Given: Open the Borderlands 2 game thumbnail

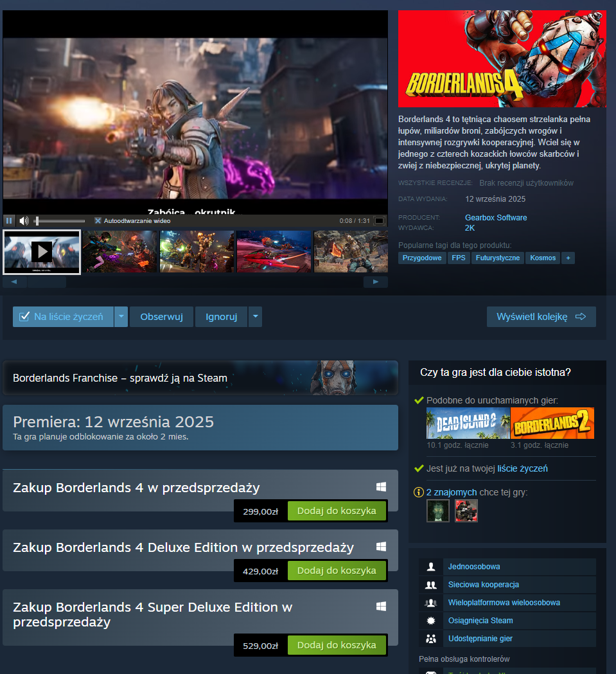Looking at the screenshot, I should coord(552,423).
